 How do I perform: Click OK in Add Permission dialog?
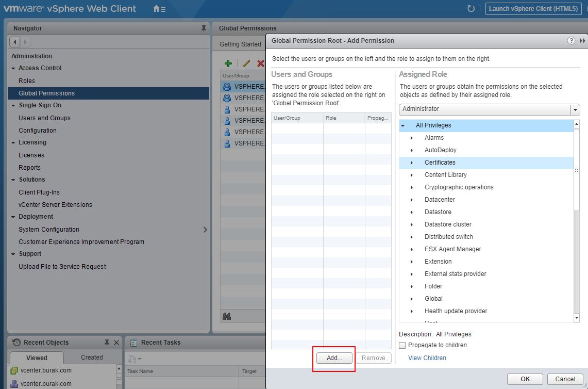click(525, 379)
